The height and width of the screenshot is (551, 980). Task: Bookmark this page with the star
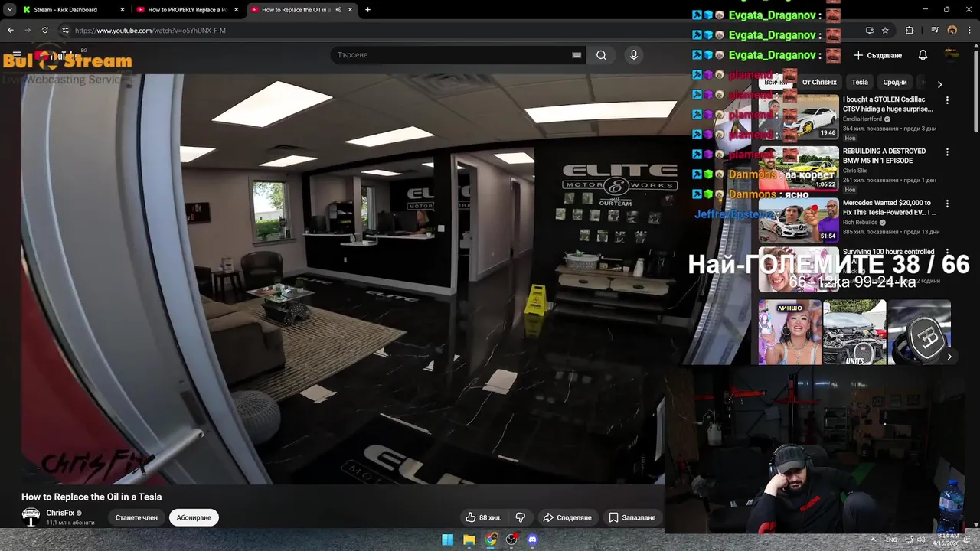tap(886, 31)
